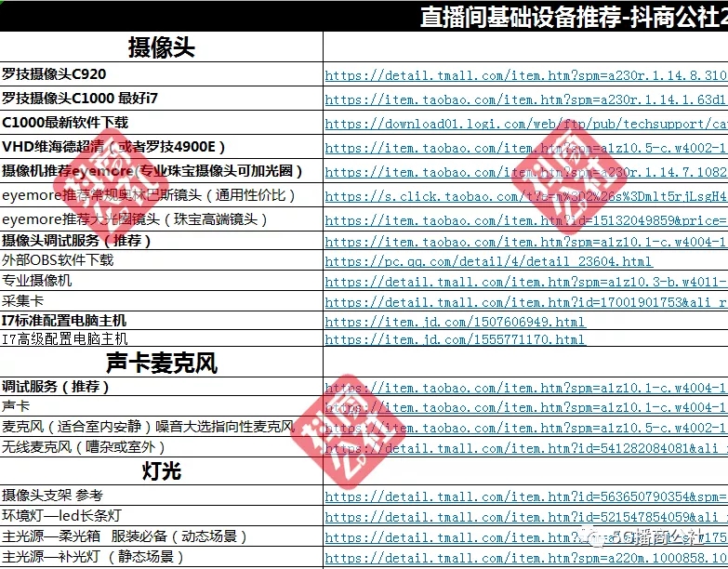Open the link for 主光源—补光灯
Screen dimensions: 728x569
526,558
